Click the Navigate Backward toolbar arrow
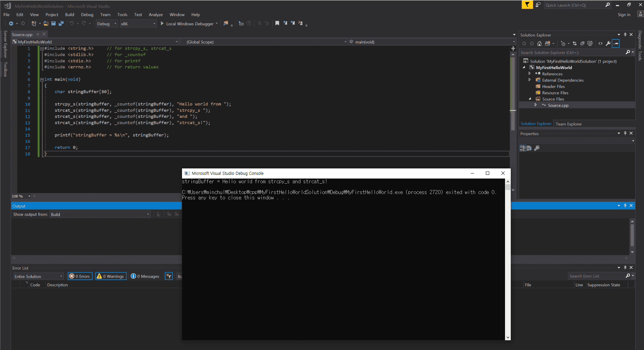Viewport: 644px width, 350px height. pyautogui.click(x=11, y=24)
